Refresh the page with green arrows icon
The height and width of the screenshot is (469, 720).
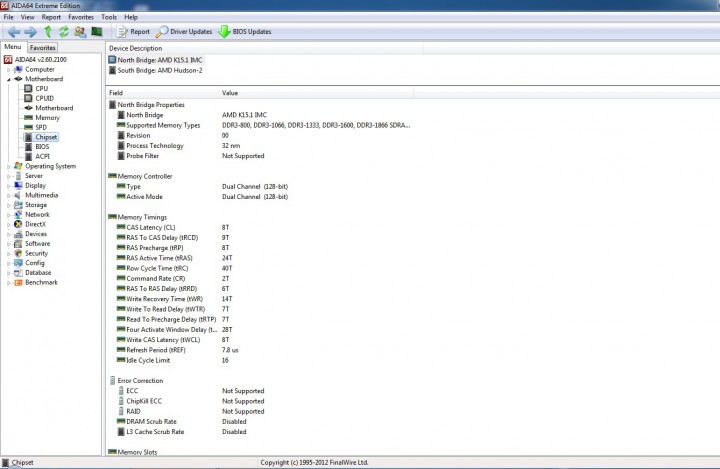(x=64, y=32)
